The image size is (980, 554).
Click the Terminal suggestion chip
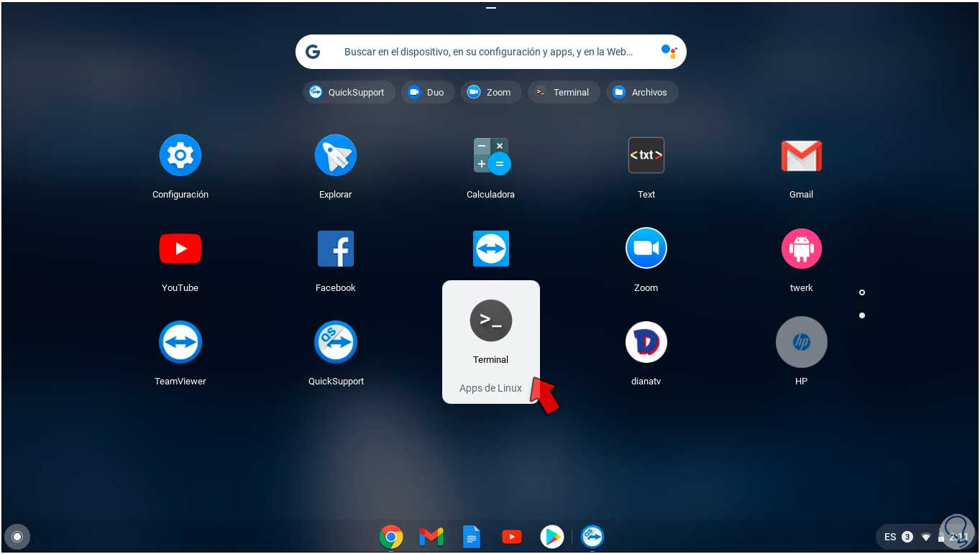[x=564, y=92]
